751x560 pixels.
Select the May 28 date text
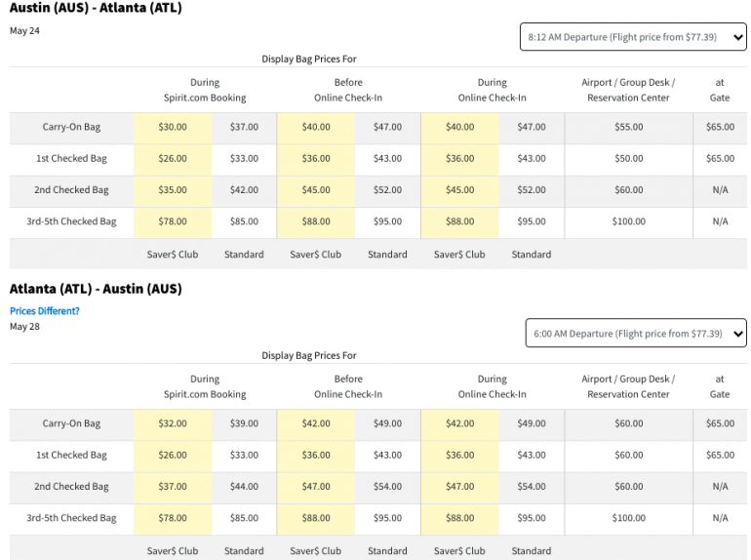pyautogui.click(x=24, y=327)
